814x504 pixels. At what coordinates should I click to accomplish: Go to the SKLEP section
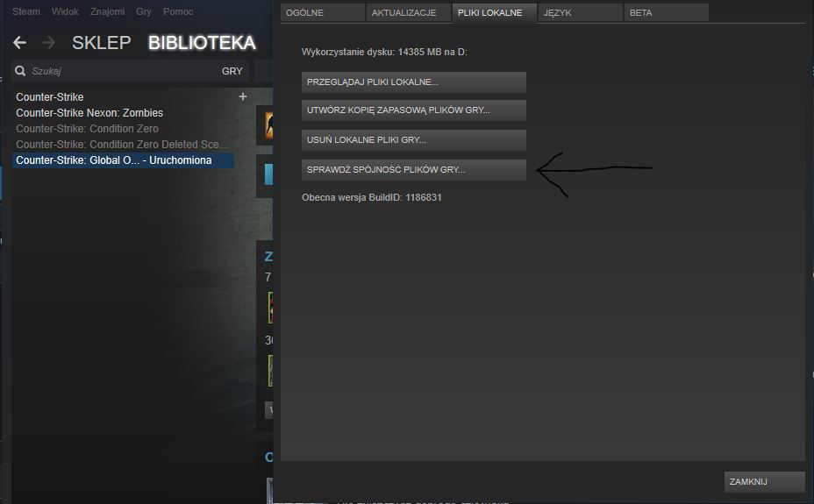coord(101,43)
